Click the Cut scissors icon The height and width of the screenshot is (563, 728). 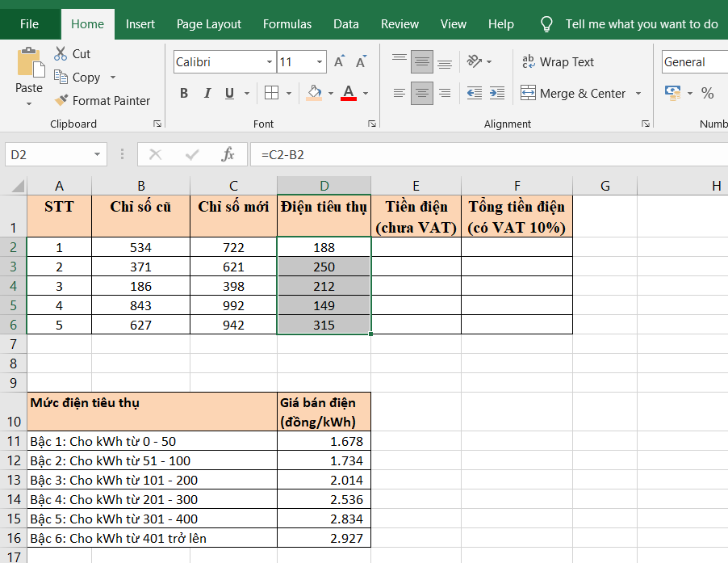[x=61, y=54]
